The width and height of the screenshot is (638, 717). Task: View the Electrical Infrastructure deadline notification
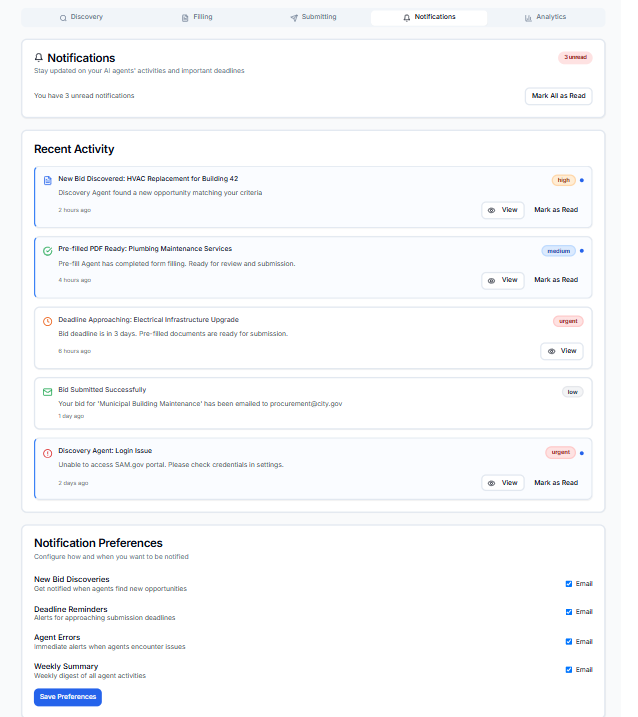click(x=562, y=351)
